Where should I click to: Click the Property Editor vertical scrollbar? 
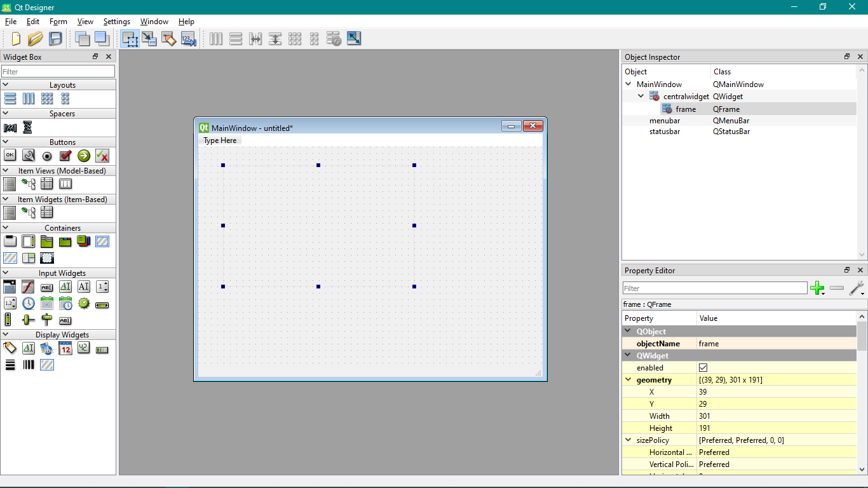[x=862, y=393]
